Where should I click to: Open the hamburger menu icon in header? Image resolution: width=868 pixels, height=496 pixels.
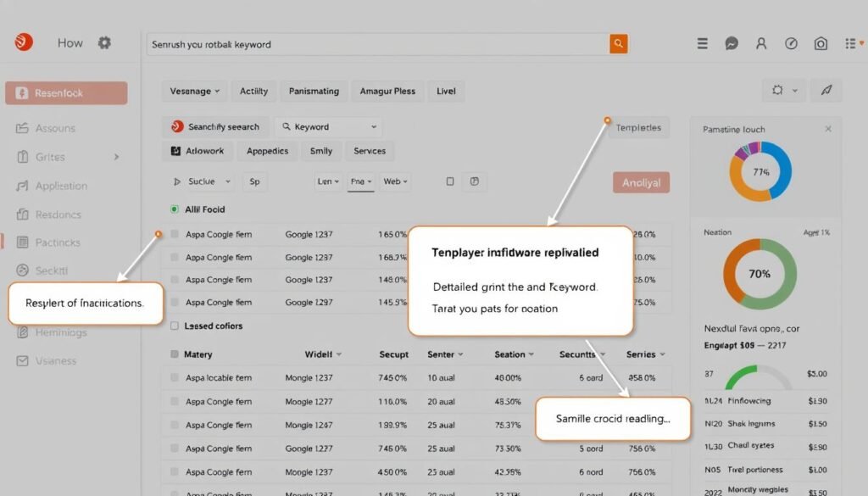(702, 44)
